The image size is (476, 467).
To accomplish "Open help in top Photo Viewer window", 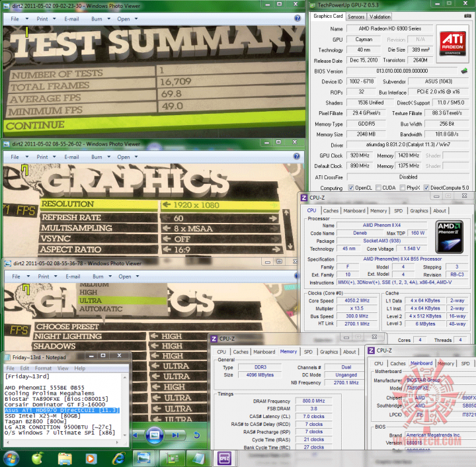I will coord(297,19).
